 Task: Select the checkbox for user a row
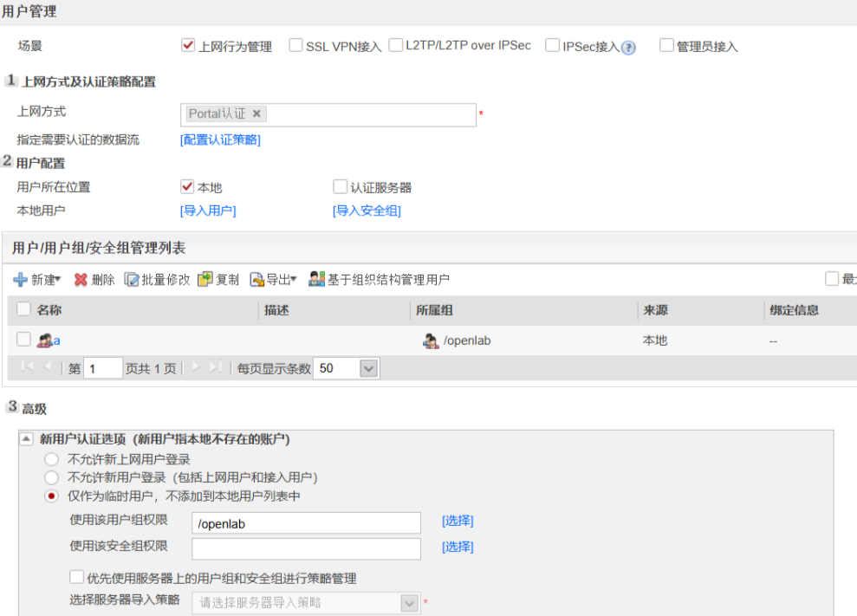click(x=23, y=340)
